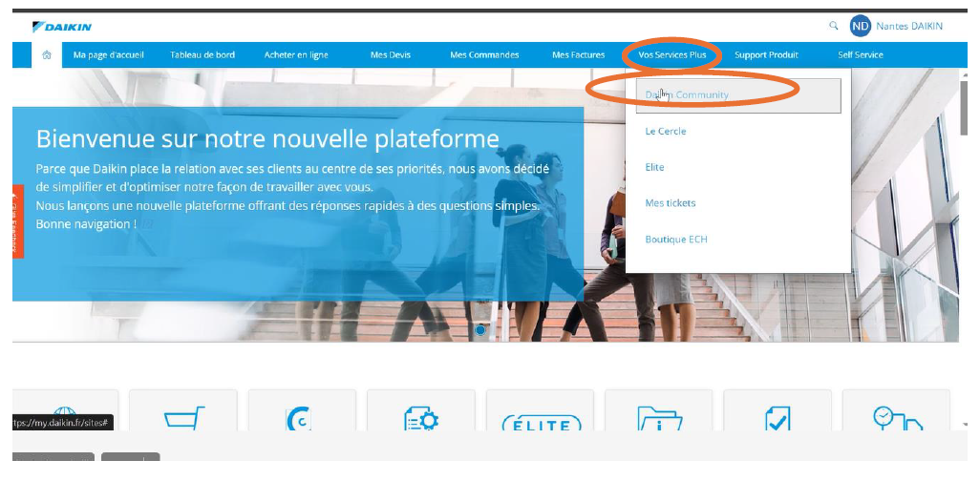Open the ELITE badge tile
Image resolution: width=980 pixels, height=481 pixels.
click(540, 409)
